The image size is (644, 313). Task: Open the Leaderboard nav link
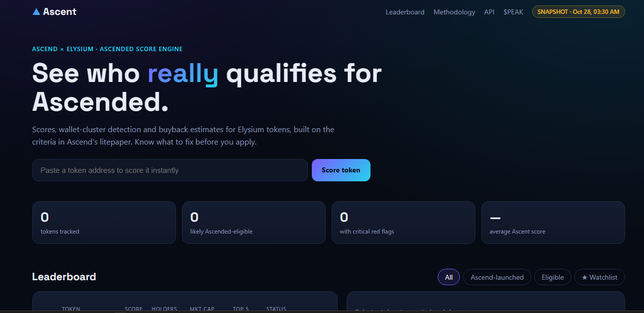pos(405,12)
